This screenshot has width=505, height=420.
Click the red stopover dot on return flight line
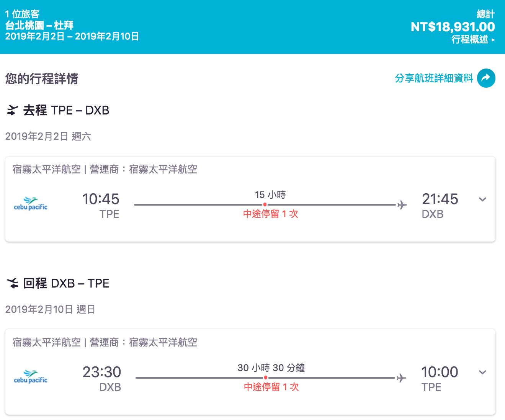pyautogui.click(x=265, y=378)
